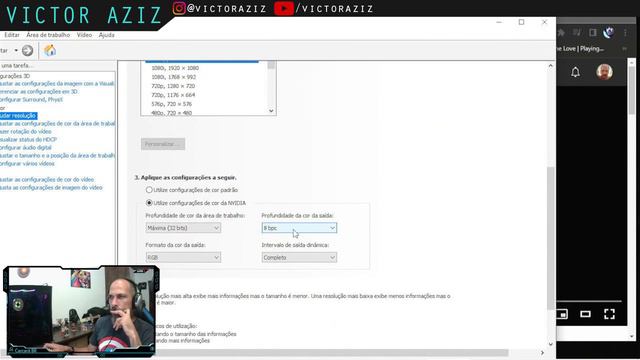Open 'tamanho e a posição da área de trabalho' link
This screenshot has height=360, width=640.
coord(57,156)
